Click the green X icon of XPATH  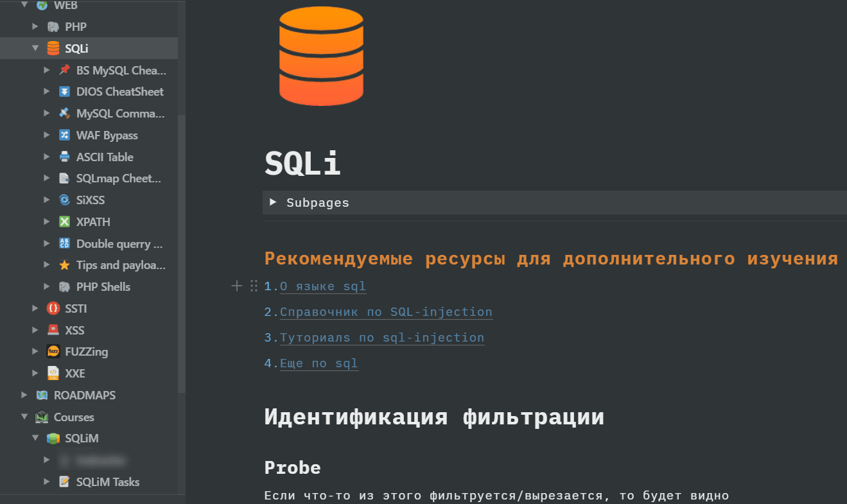pos(64,222)
